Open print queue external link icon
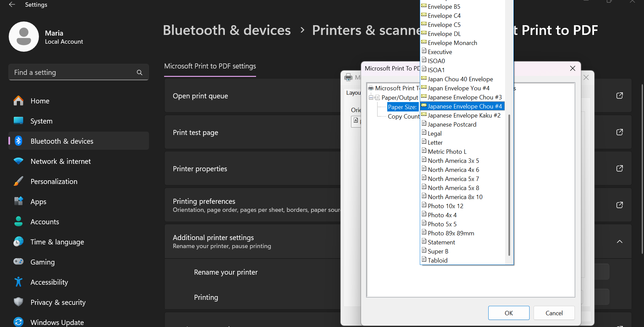The height and width of the screenshot is (327, 644). point(620,96)
